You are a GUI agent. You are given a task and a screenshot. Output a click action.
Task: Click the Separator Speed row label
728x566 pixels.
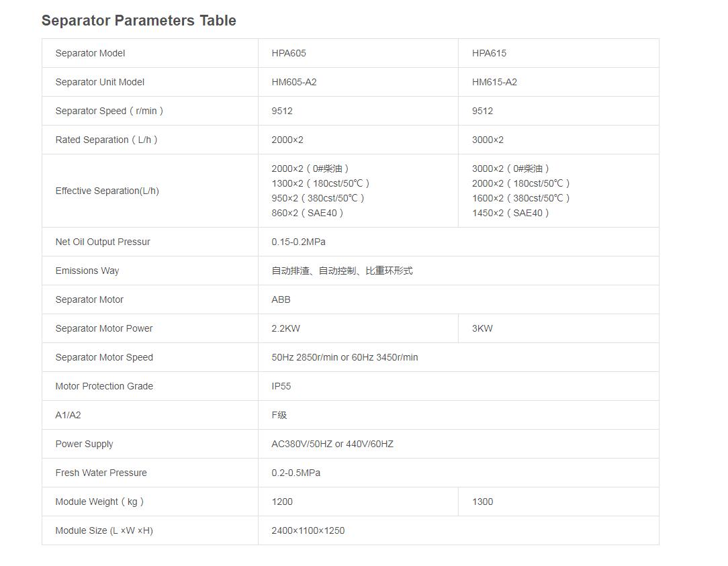tap(109, 111)
